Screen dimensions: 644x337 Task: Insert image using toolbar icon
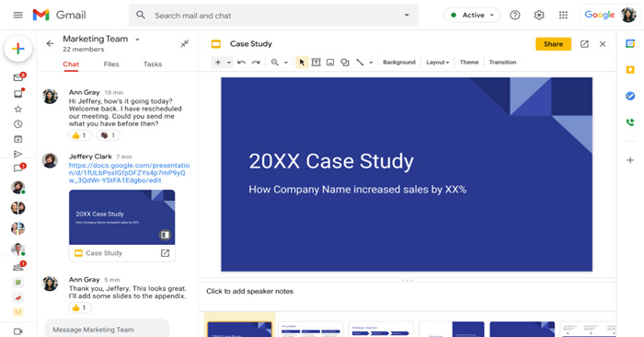pyautogui.click(x=330, y=63)
